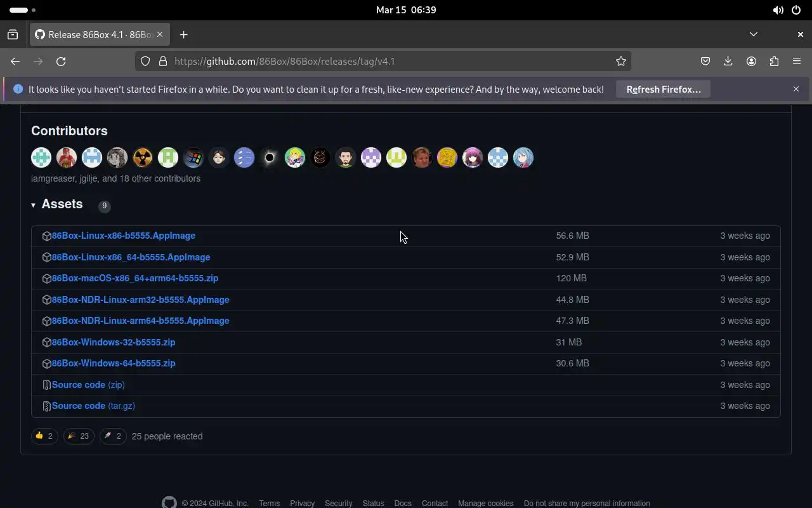The width and height of the screenshot is (812, 508).
Task: Bookmark this page with the star icon
Action: pyautogui.click(x=621, y=61)
